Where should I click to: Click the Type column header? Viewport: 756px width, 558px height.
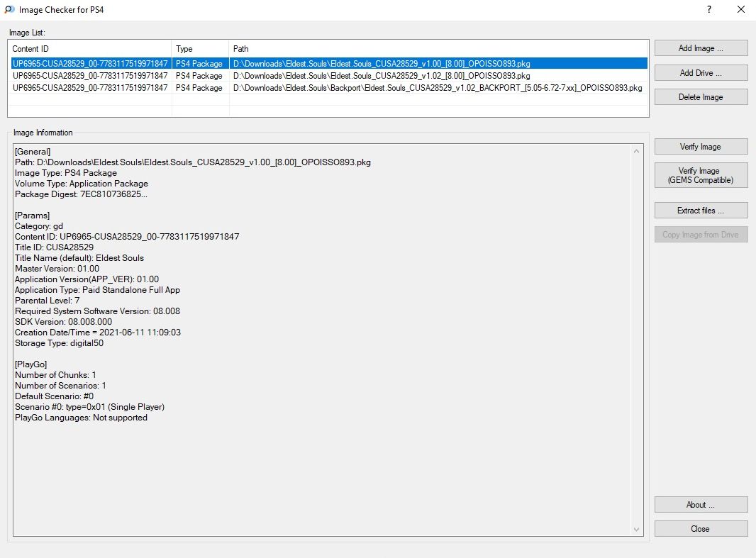[200, 49]
